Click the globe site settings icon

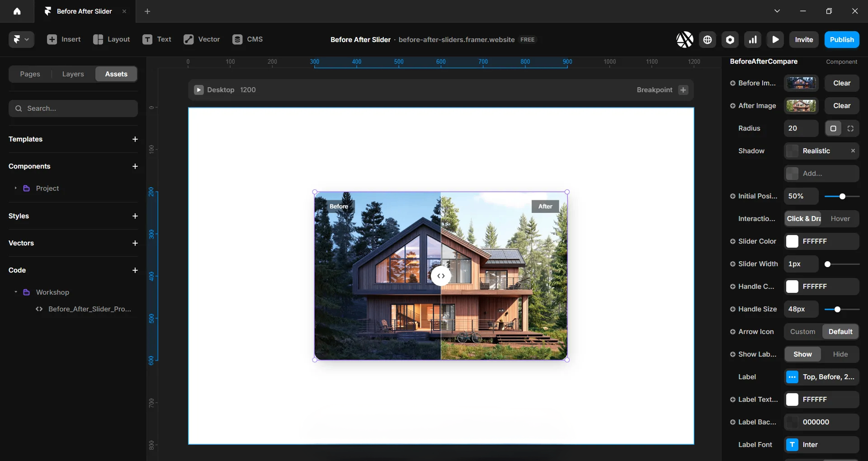click(708, 40)
